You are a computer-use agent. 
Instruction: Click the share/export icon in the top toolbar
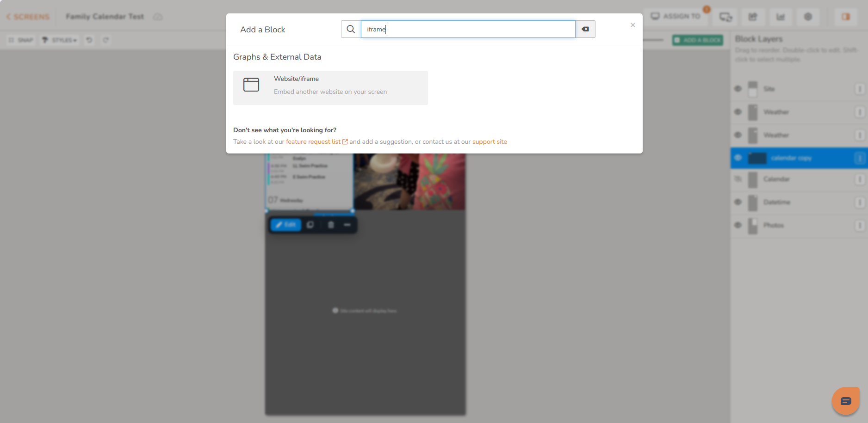pos(753,17)
